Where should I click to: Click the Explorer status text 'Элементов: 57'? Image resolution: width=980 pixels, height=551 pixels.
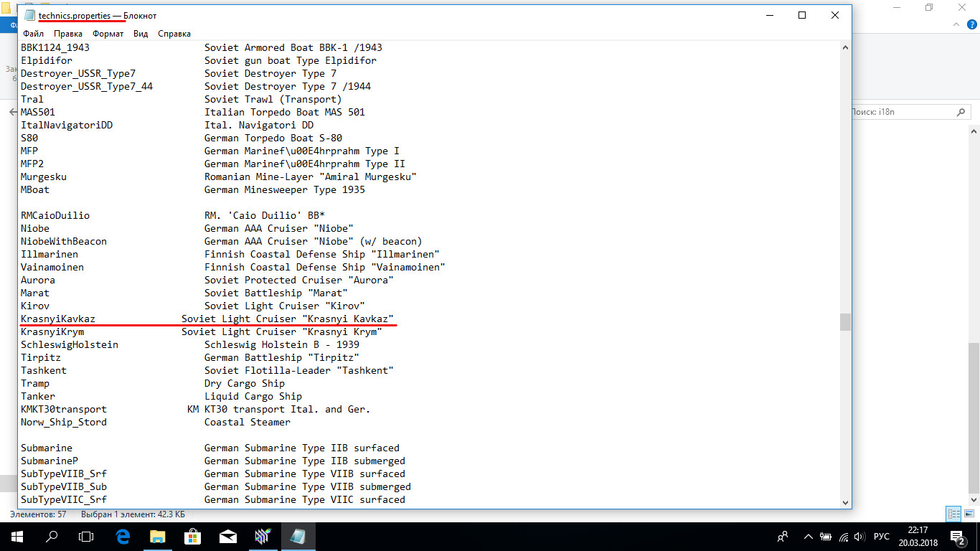[x=38, y=514]
